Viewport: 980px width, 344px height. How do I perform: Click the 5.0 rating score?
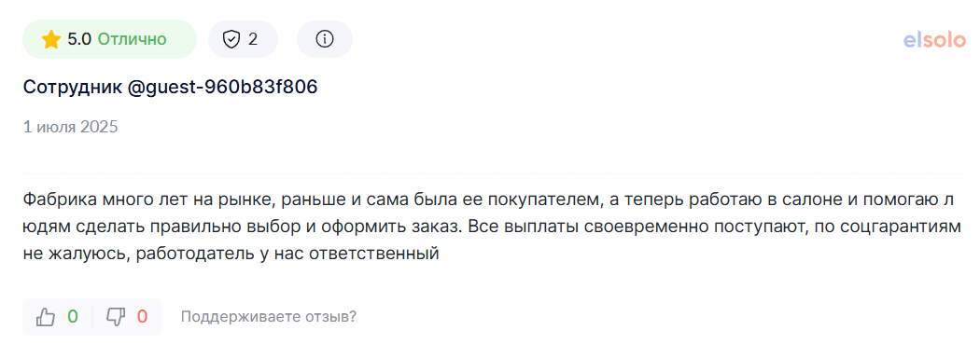tap(79, 39)
